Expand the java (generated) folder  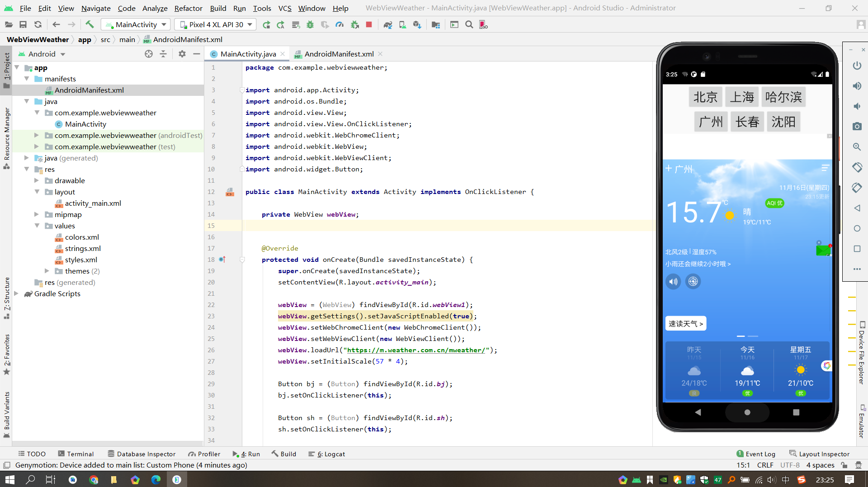(27, 158)
